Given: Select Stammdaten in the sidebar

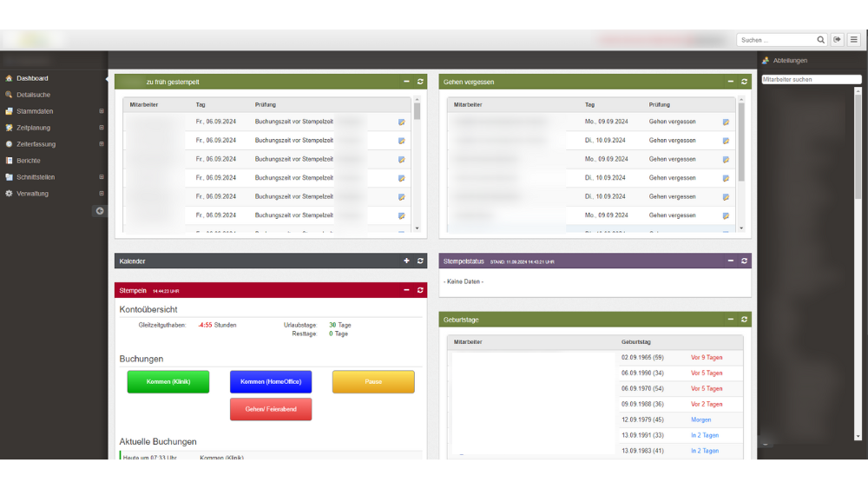Looking at the screenshot, I should coord(35,111).
